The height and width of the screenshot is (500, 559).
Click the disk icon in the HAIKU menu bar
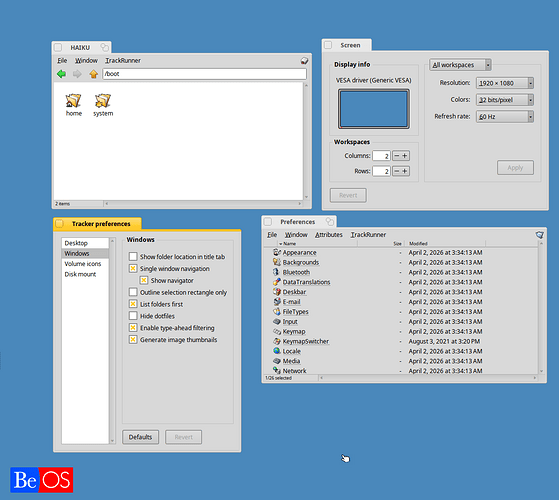click(304, 61)
